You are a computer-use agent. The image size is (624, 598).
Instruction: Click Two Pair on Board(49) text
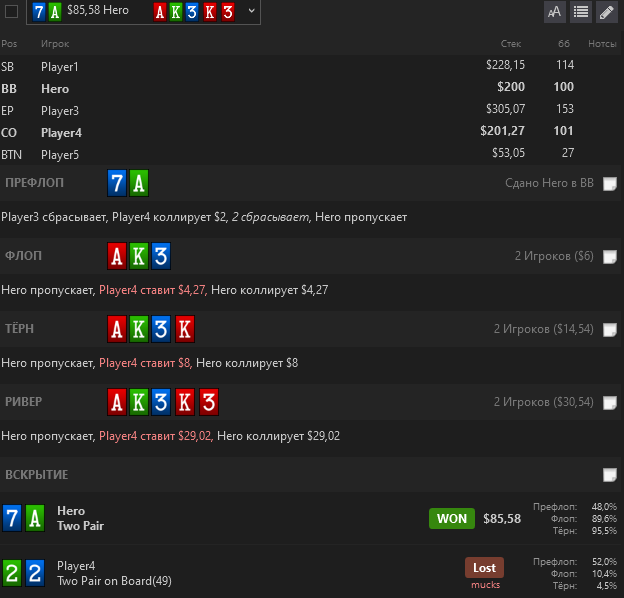coord(114,581)
